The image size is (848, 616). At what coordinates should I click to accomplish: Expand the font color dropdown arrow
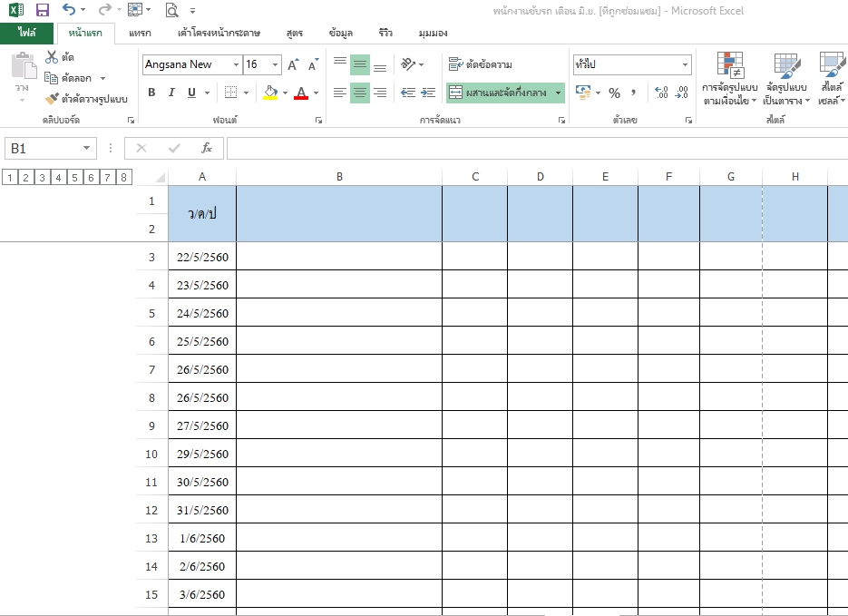point(316,93)
